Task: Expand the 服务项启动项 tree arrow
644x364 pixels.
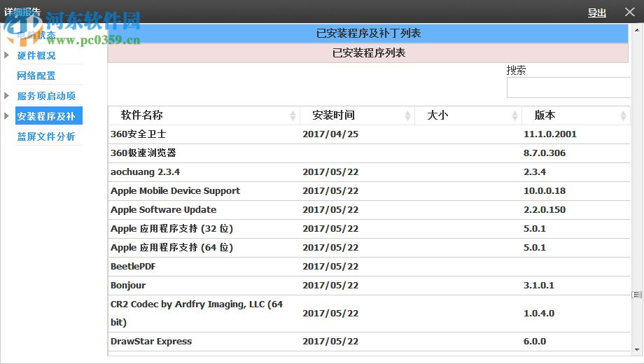Action: click(x=6, y=96)
